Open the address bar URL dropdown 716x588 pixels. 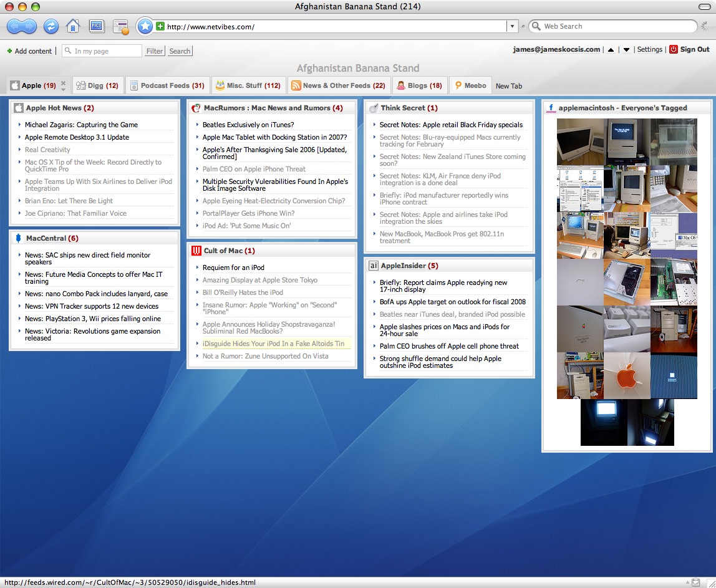512,26
